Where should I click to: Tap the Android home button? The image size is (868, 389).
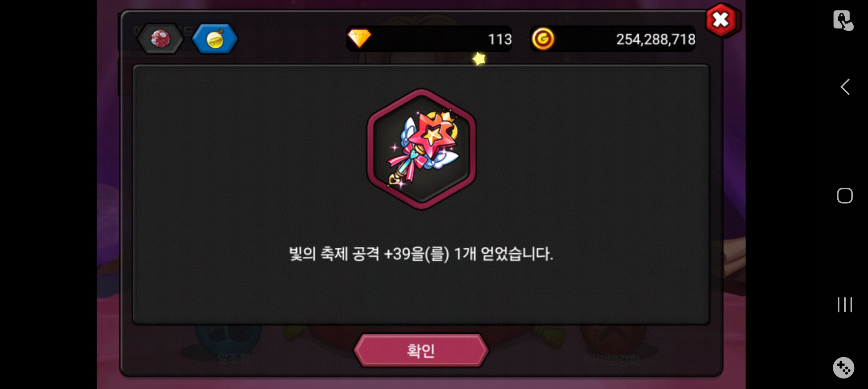click(845, 196)
